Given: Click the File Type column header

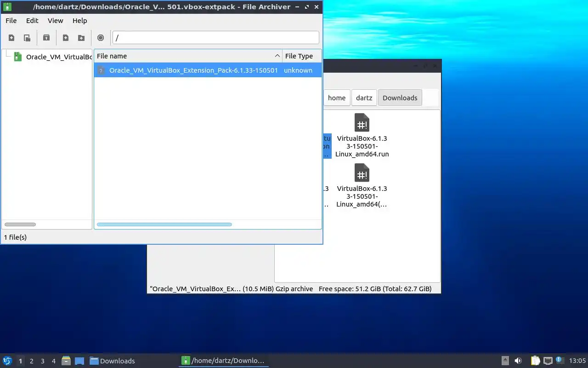Looking at the screenshot, I should pos(302,56).
